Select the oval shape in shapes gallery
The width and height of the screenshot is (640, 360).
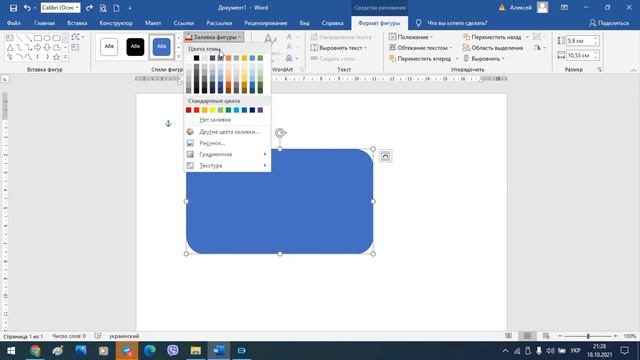coord(47,38)
